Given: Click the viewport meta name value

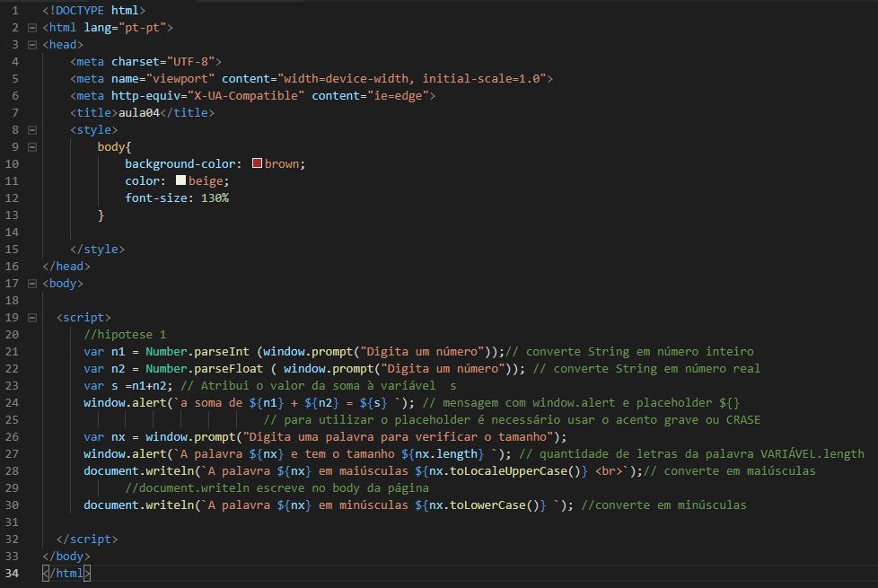Looking at the screenshot, I should (x=180, y=79).
